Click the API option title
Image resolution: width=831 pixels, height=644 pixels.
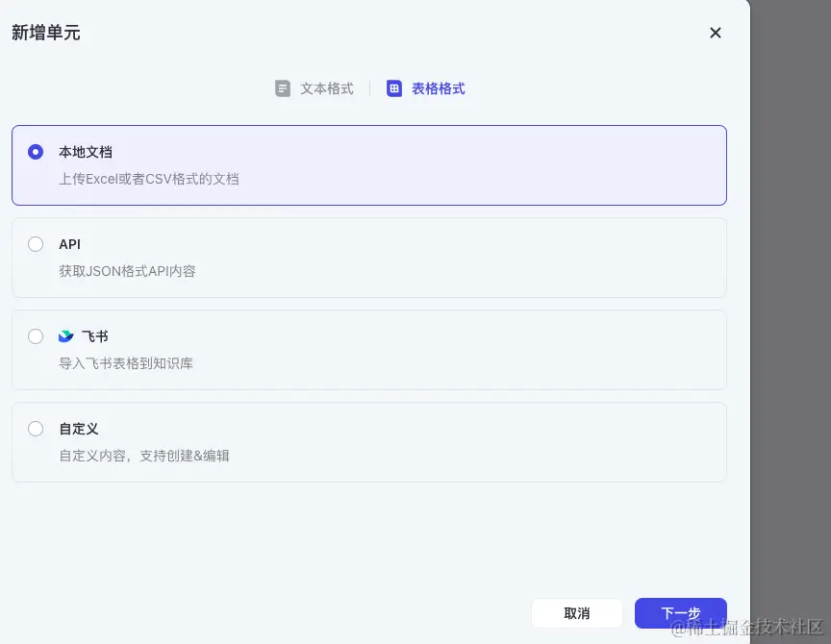tap(69, 244)
